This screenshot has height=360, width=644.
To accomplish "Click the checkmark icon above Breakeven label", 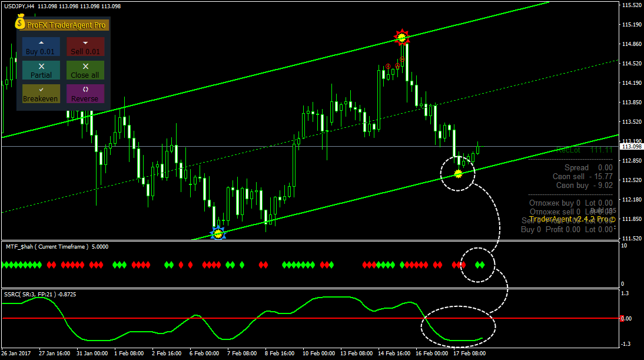I will tap(41, 90).
